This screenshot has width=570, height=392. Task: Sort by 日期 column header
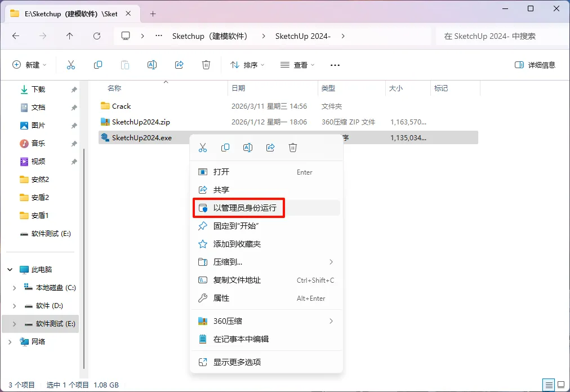point(273,88)
